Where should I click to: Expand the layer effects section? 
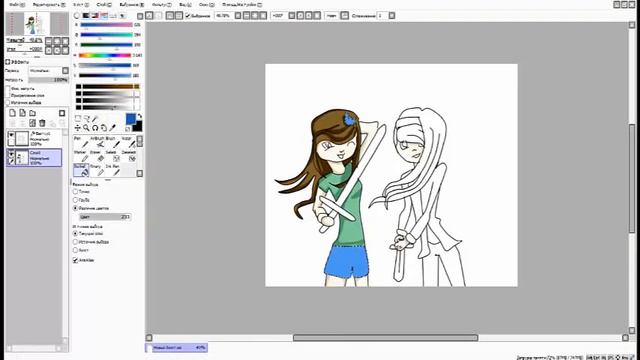click(x=7, y=62)
